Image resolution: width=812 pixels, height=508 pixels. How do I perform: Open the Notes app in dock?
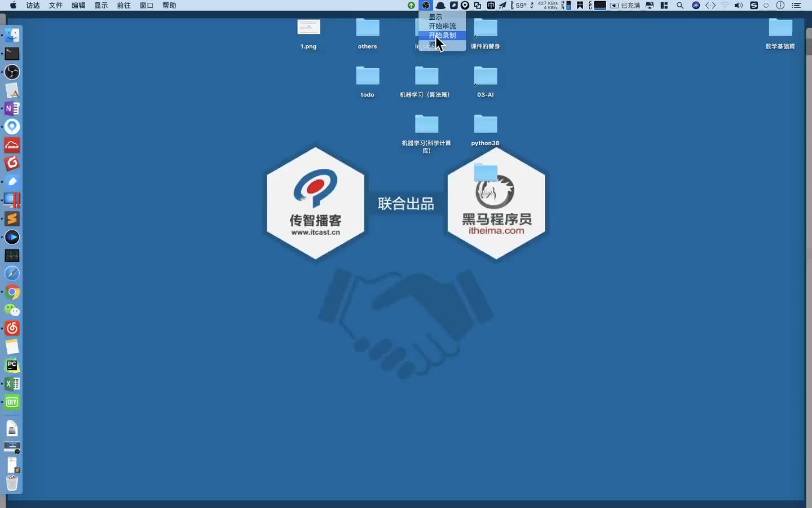[12, 347]
